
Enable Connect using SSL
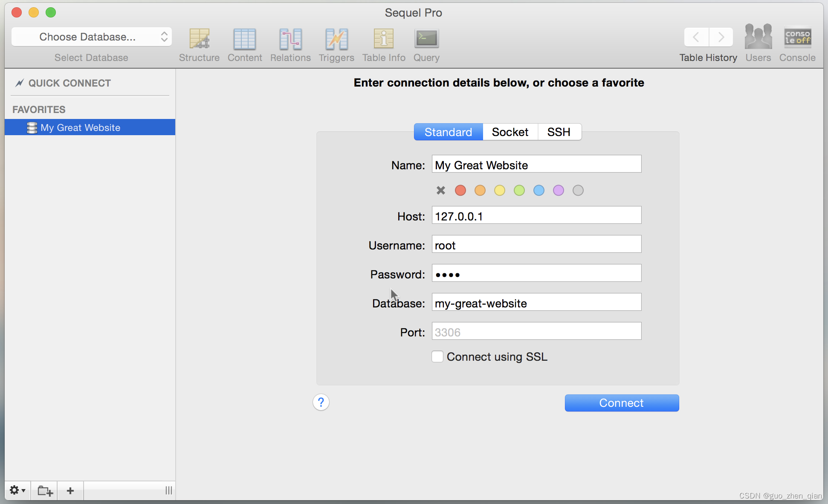pyautogui.click(x=437, y=356)
